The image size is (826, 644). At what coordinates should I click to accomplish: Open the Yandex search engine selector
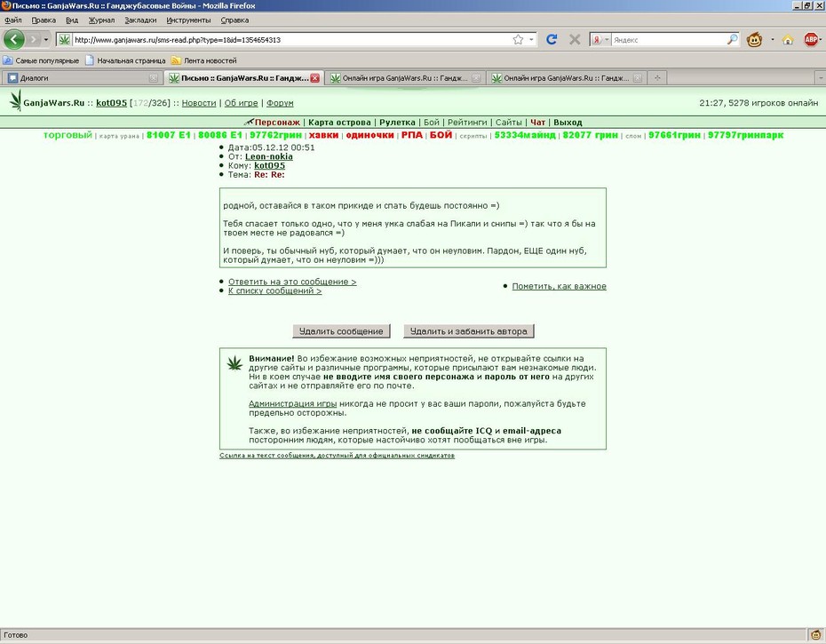click(x=600, y=39)
